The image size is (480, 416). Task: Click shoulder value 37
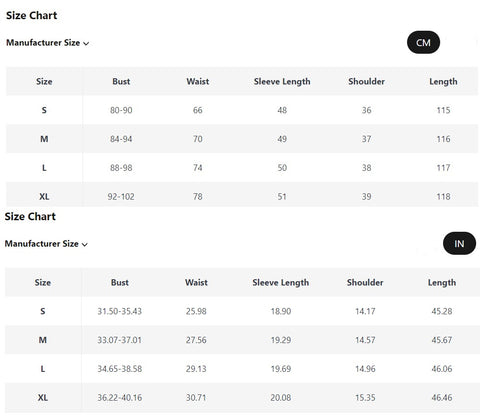pyautogui.click(x=366, y=139)
